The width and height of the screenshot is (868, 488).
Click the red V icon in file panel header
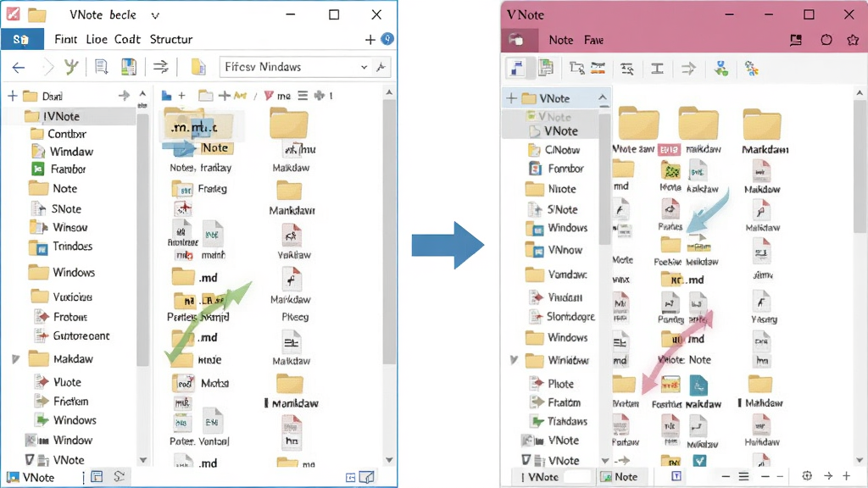point(269,96)
